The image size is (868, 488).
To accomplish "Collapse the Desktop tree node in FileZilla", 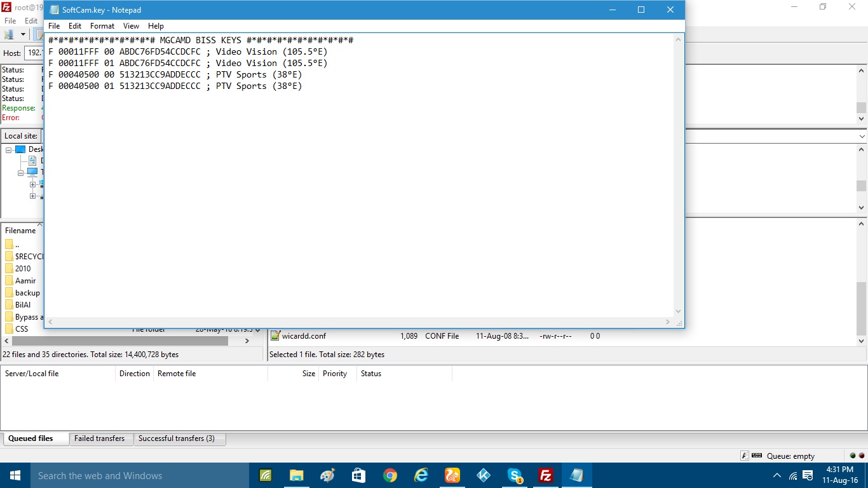I will pyautogui.click(x=10, y=150).
